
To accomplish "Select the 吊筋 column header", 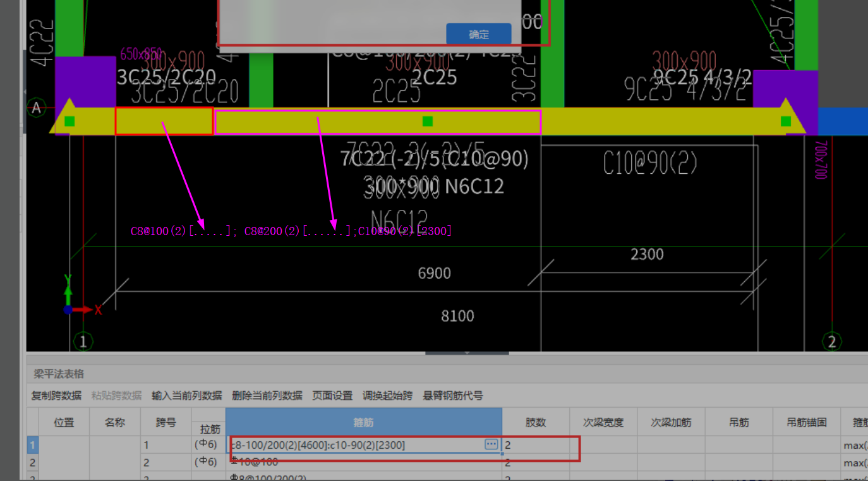I will coord(738,422).
